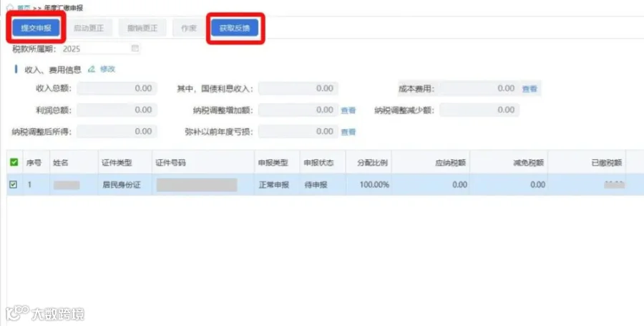Select the 纳税调整减少额 amount field
Screen dimensions: 644x326
[x=479, y=110]
